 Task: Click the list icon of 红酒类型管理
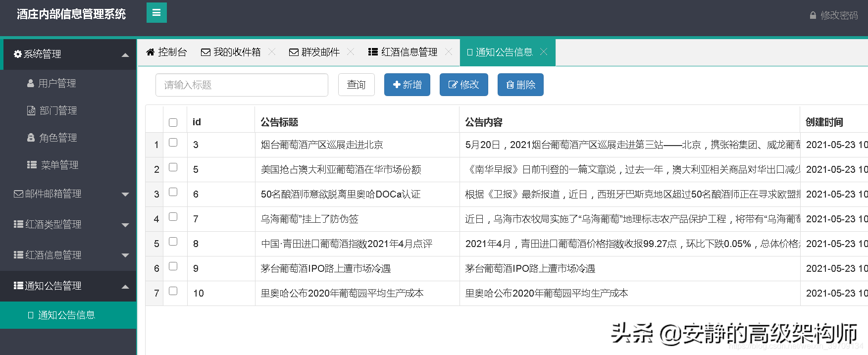click(18, 224)
